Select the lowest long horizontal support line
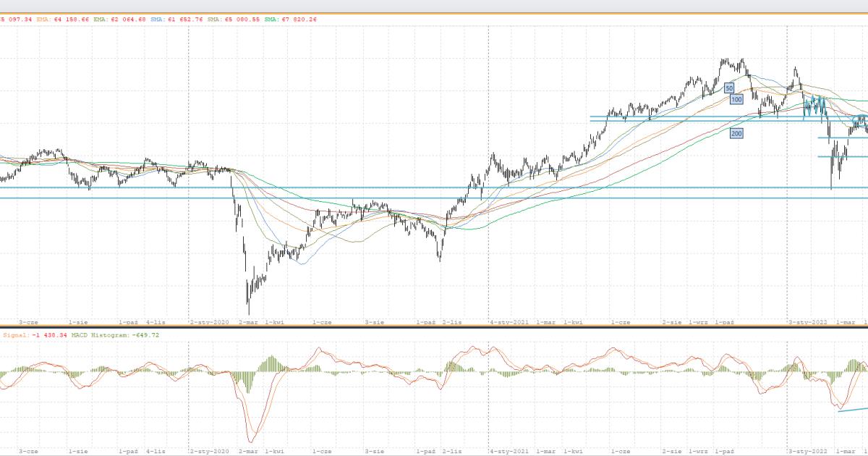 coord(434,198)
